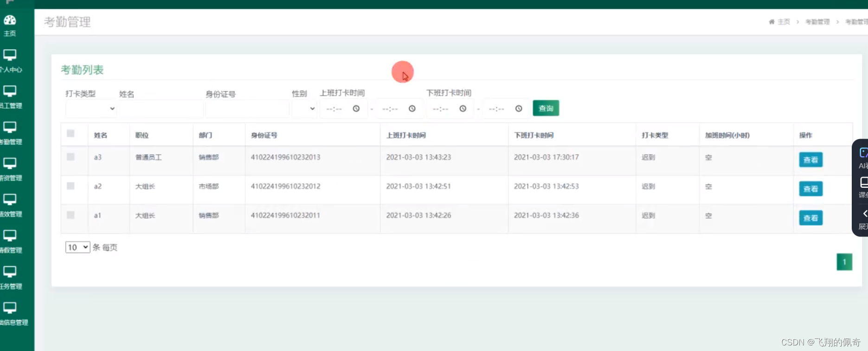The image size is (868, 351).
Task: Click clock-out time 2021-03-03 17:30:17
Action: point(546,157)
